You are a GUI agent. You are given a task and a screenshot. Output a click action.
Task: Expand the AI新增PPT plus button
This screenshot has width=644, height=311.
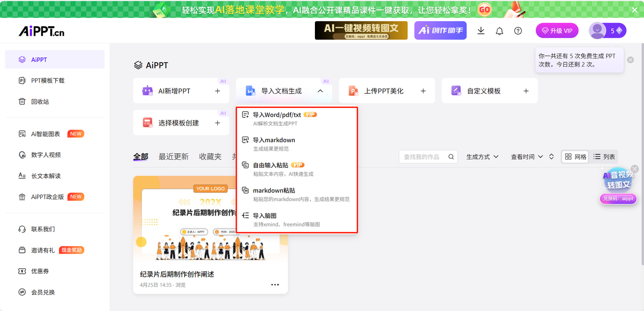click(217, 91)
